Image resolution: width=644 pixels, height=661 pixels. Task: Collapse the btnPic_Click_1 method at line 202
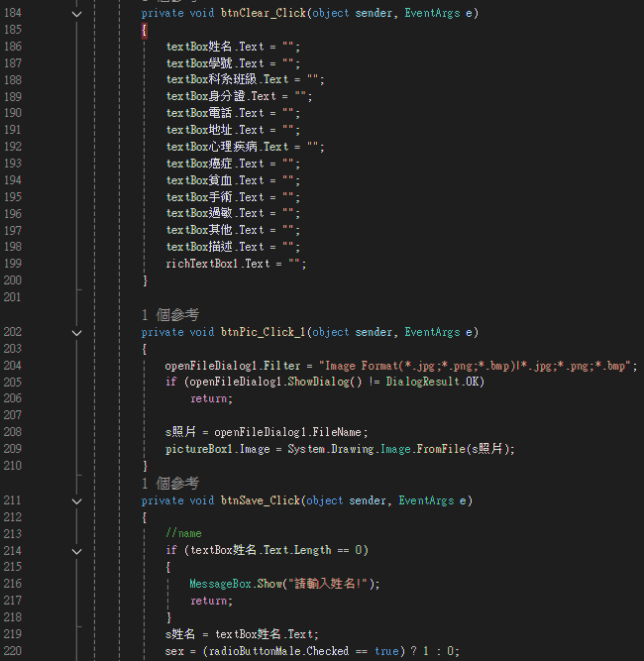click(x=76, y=333)
